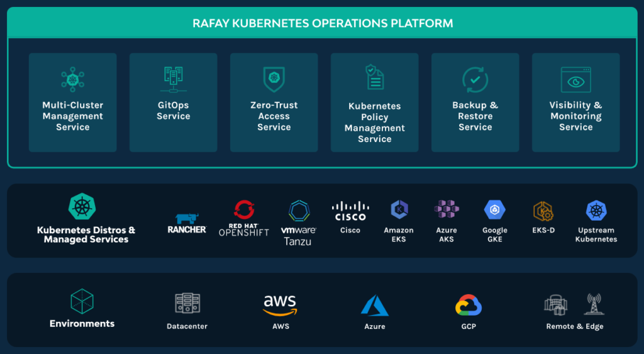Click the Environments label
The height and width of the screenshot is (354, 644).
[82, 324]
